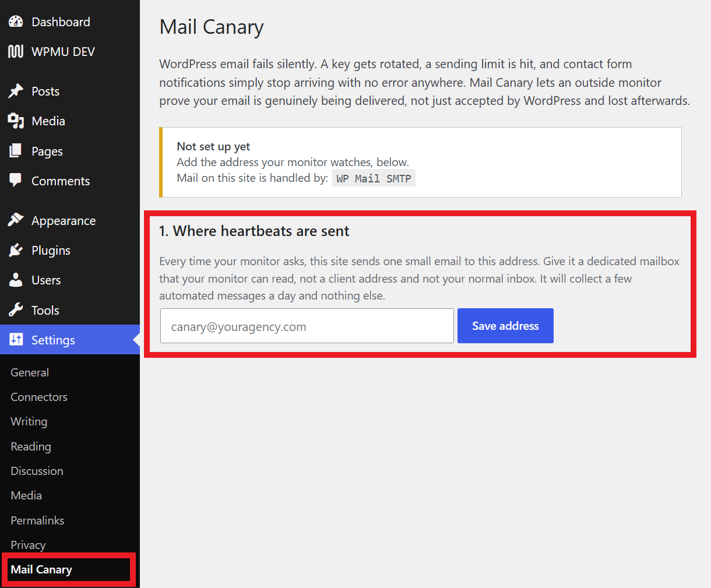This screenshot has height=588, width=711.
Task: Click the Pages document icon
Action: pyautogui.click(x=16, y=151)
